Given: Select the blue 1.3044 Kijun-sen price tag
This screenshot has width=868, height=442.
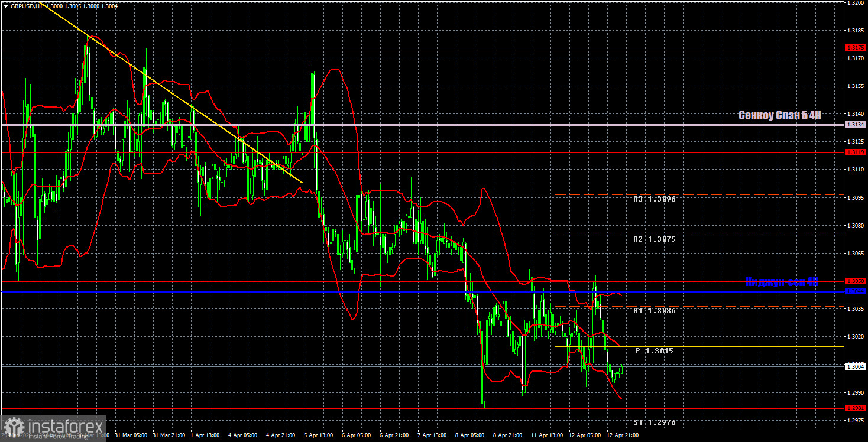Looking at the screenshot, I should click(x=855, y=291).
